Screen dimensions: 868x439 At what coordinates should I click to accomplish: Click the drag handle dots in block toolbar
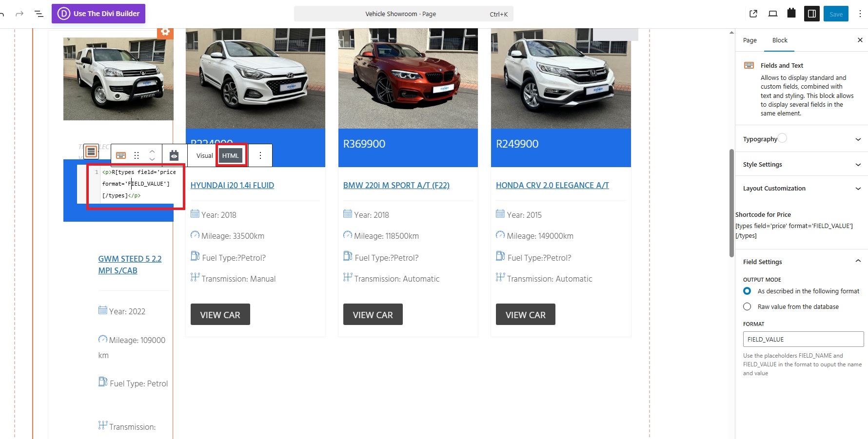tap(137, 155)
